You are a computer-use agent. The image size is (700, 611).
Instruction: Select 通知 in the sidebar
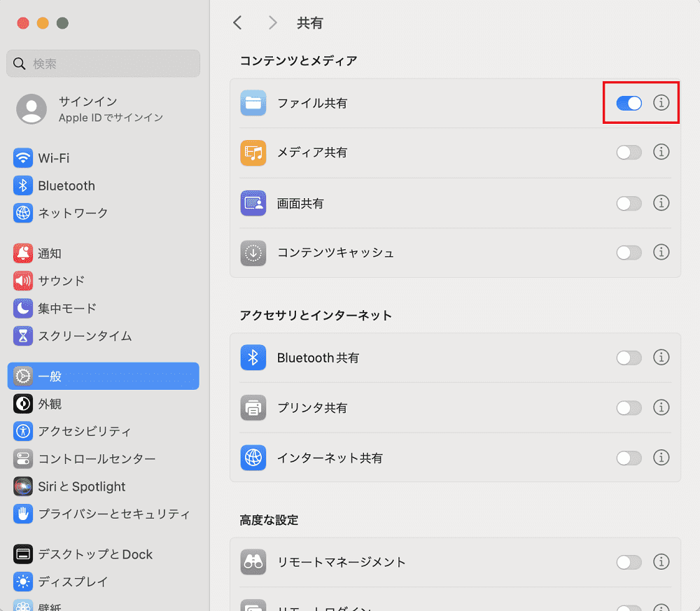click(103, 253)
